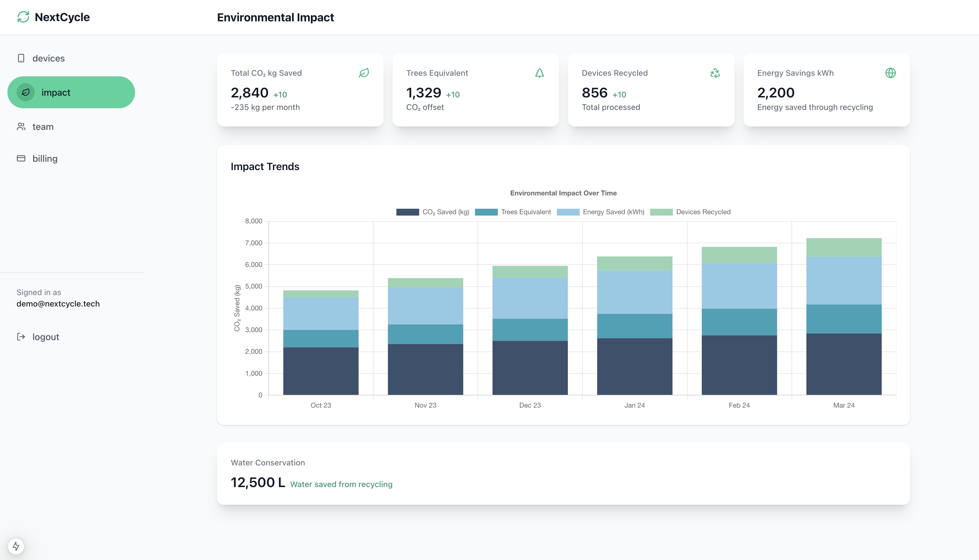Click globe icon on Energy Savings card
The height and width of the screenshot is (560, 979).
click(890, 73)
